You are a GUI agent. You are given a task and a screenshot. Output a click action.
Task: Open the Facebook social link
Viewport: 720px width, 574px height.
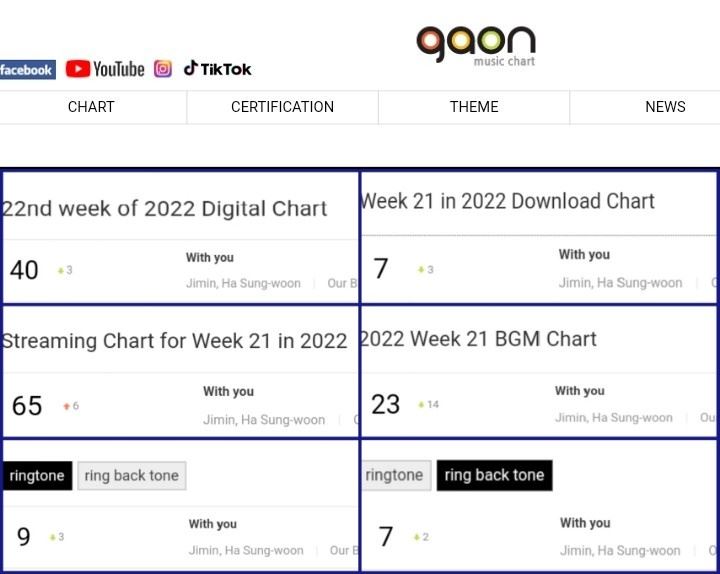[28, 70]
